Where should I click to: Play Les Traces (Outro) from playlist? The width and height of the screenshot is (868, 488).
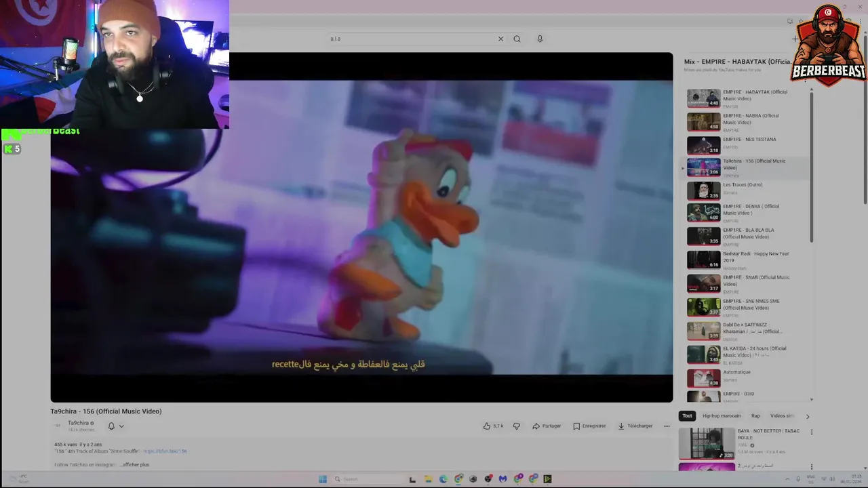746,190
